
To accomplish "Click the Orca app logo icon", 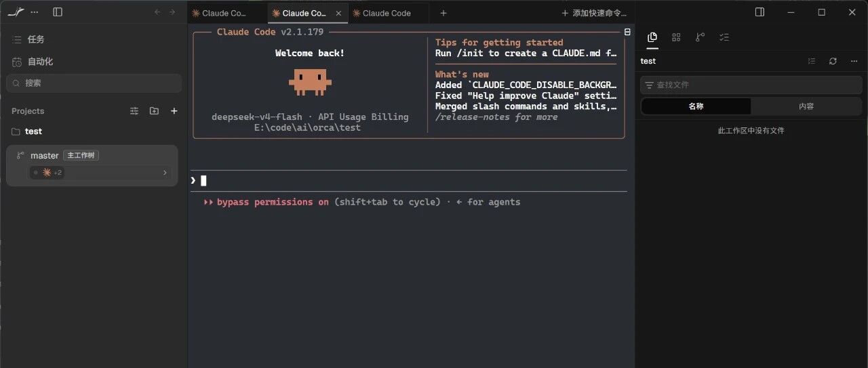I will [x=16, y=12].
